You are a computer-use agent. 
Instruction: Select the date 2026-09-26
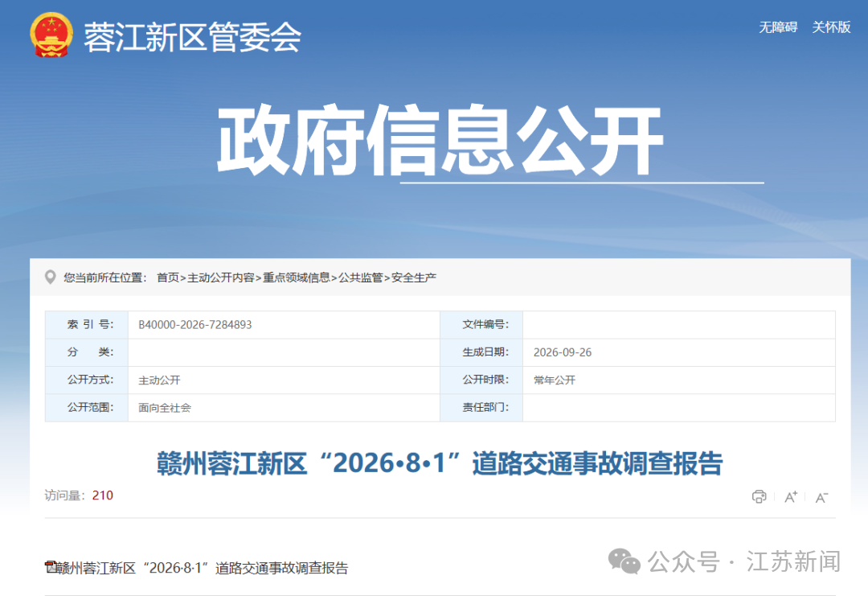coord(563,352)
